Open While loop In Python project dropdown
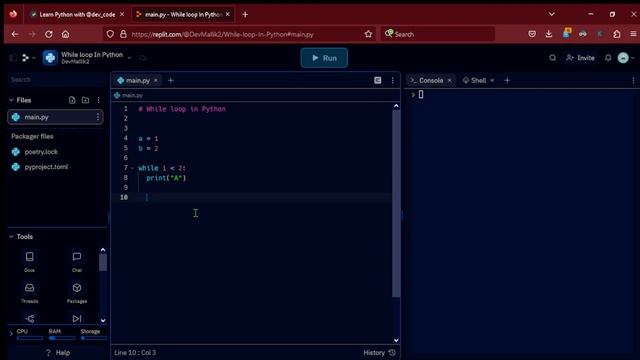 pos(129,58)
